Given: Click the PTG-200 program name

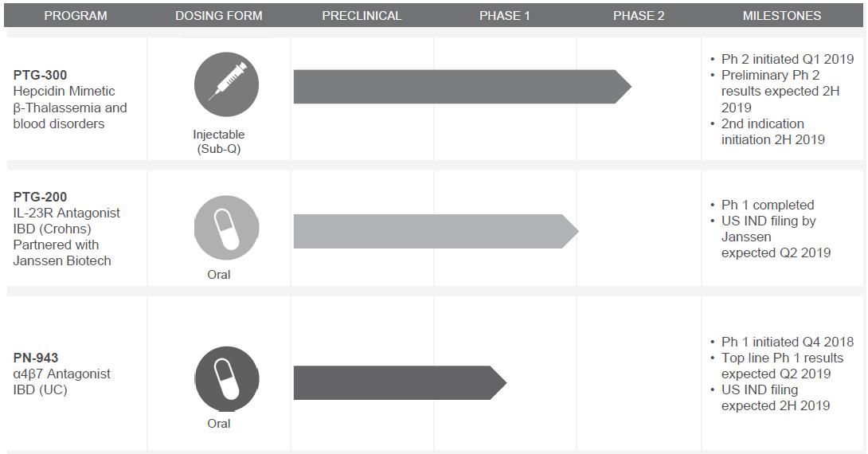Looking at the screenshot, I should click(x=41, y=197).
